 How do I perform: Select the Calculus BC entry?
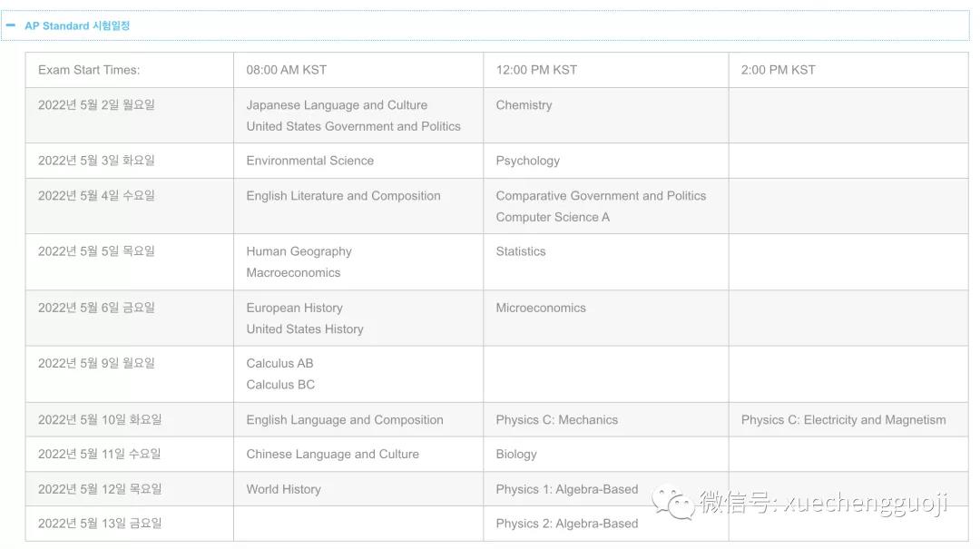pos(280,385)
